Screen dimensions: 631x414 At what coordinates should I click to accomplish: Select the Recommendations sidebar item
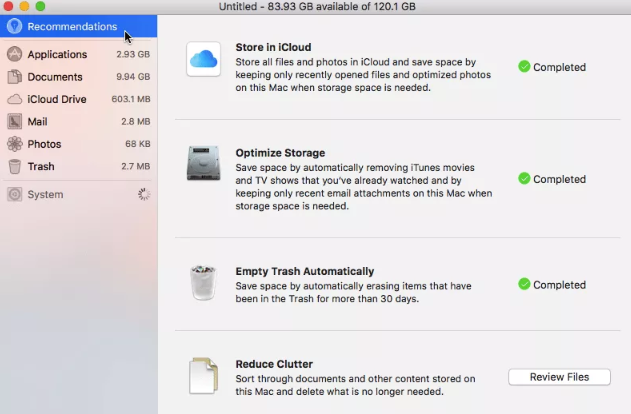click(x=78, y=27)
